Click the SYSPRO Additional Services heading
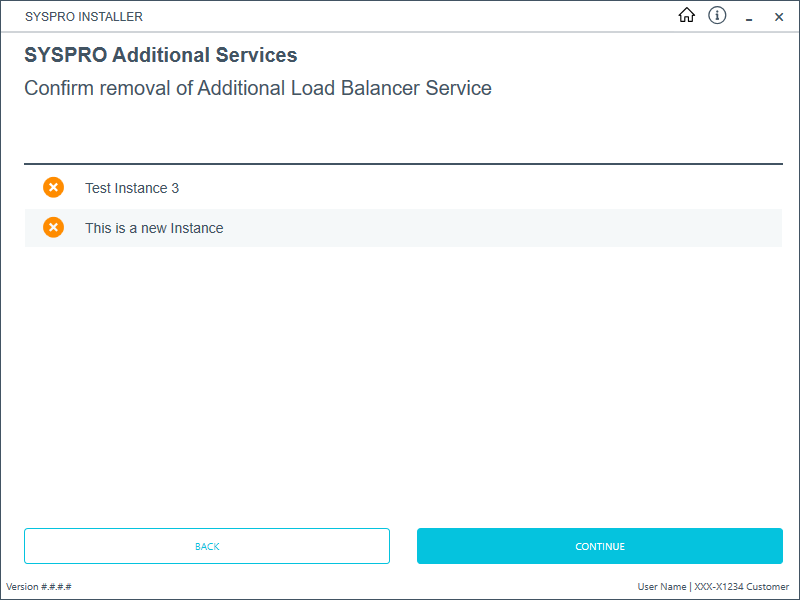This screenshot has height=600, width=800. click(x=161, y=56)
